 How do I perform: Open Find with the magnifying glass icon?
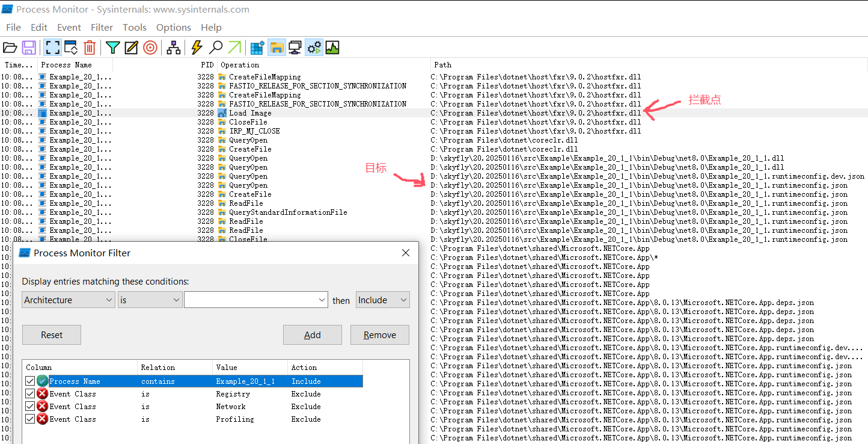(x=215, y=48)
